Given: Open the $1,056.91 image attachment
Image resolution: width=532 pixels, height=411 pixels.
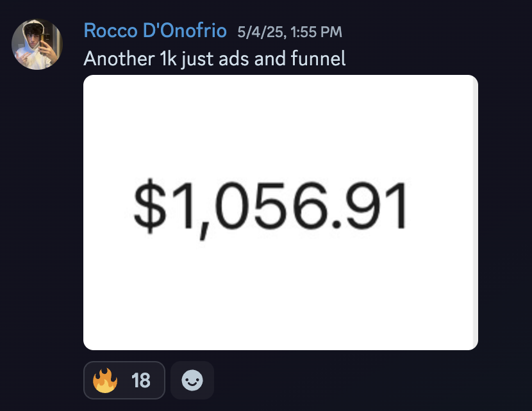Looking at the screenshot, I should tap(281, 213).
